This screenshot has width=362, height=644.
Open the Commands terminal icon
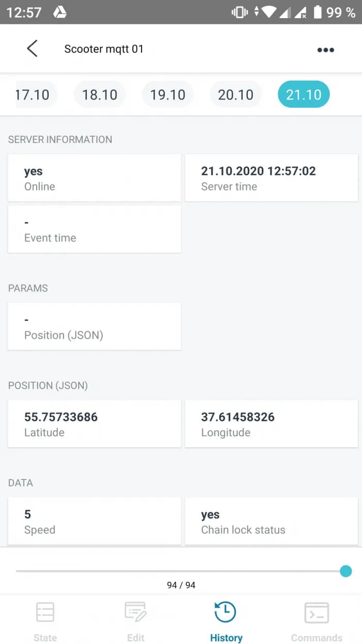tap(316, 613)
